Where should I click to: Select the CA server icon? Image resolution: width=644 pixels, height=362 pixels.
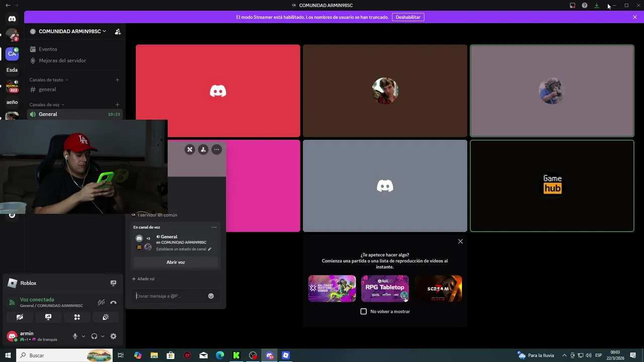point(12,54)
